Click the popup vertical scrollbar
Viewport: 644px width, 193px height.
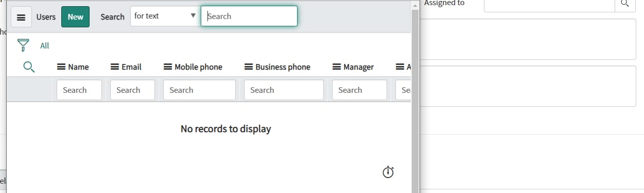pyautogui.click(x=415, y=101)
